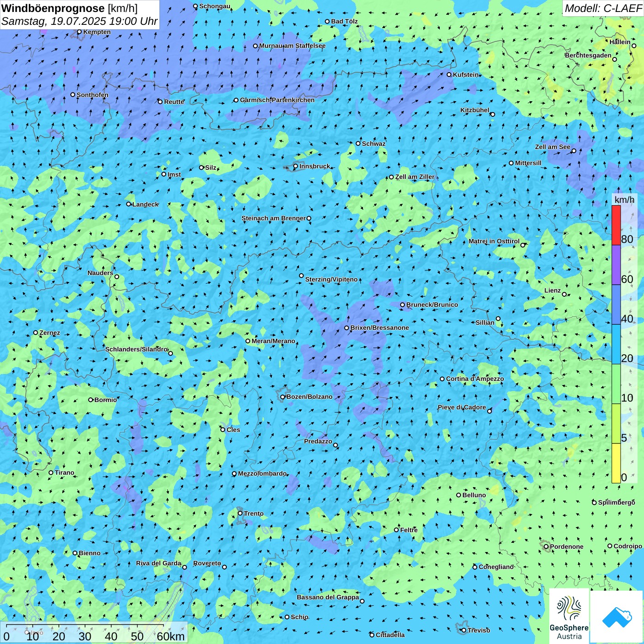
Task: Click the light green 10 km/h legend color
Action: point(616,384)
